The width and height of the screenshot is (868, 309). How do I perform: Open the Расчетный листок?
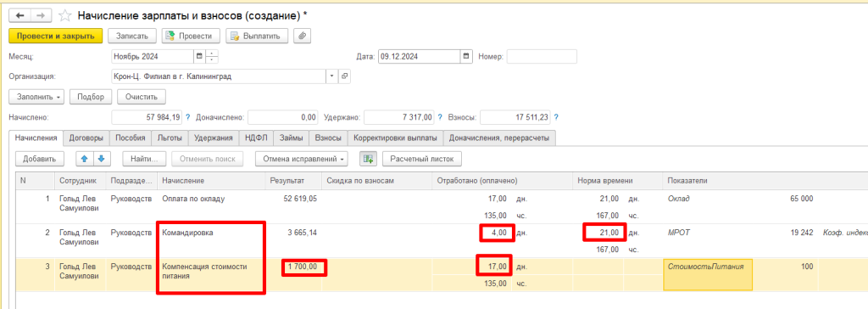(x=422, y=159)
